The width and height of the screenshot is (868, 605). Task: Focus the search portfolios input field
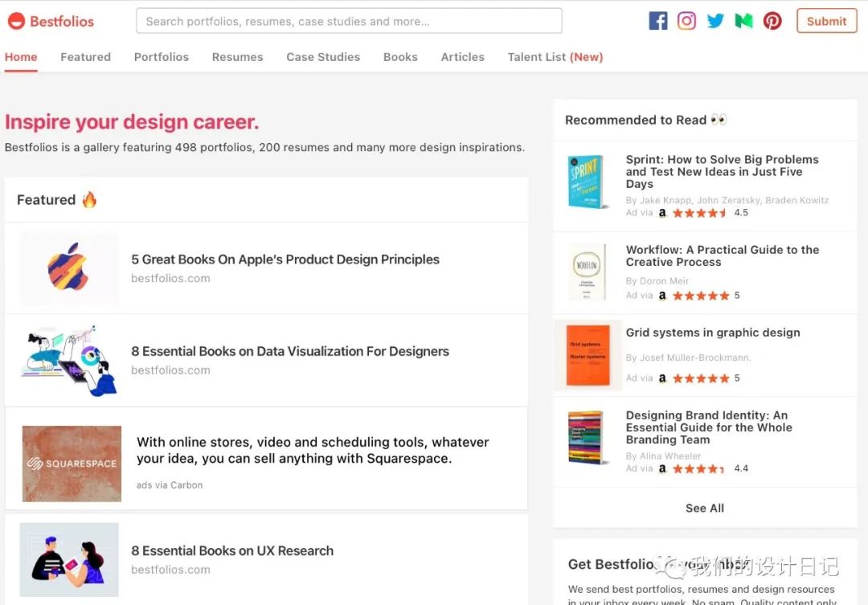(349, 21)
